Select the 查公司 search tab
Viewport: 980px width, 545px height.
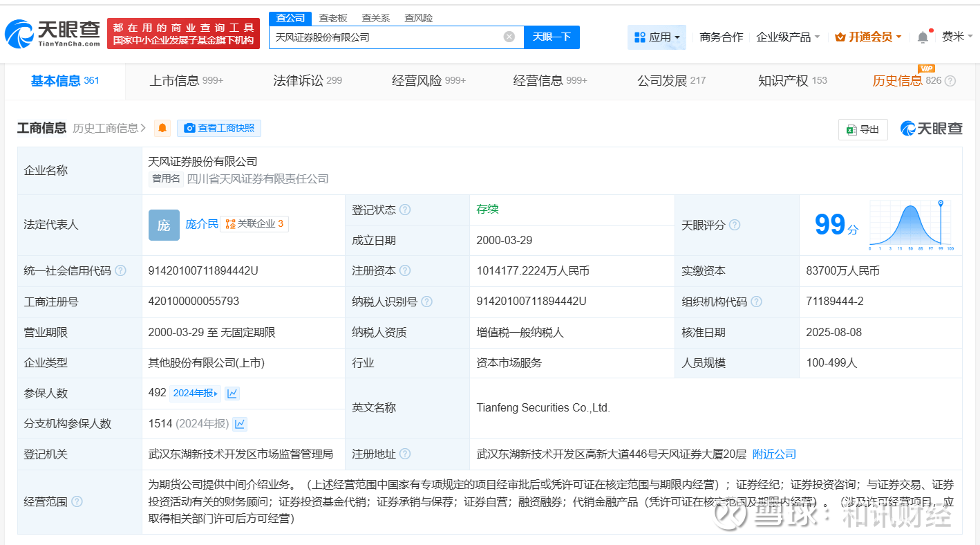(x=290, y=18)
